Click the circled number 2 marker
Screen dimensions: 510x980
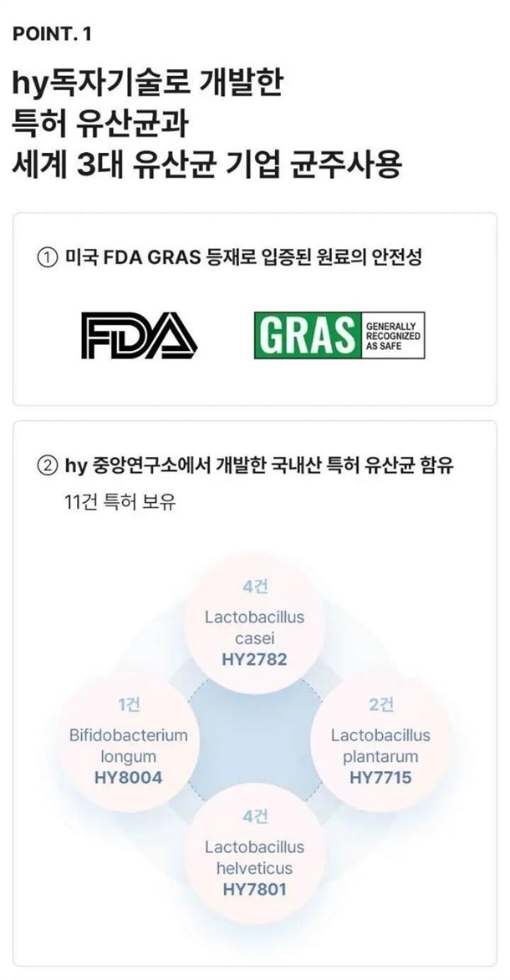48,466
